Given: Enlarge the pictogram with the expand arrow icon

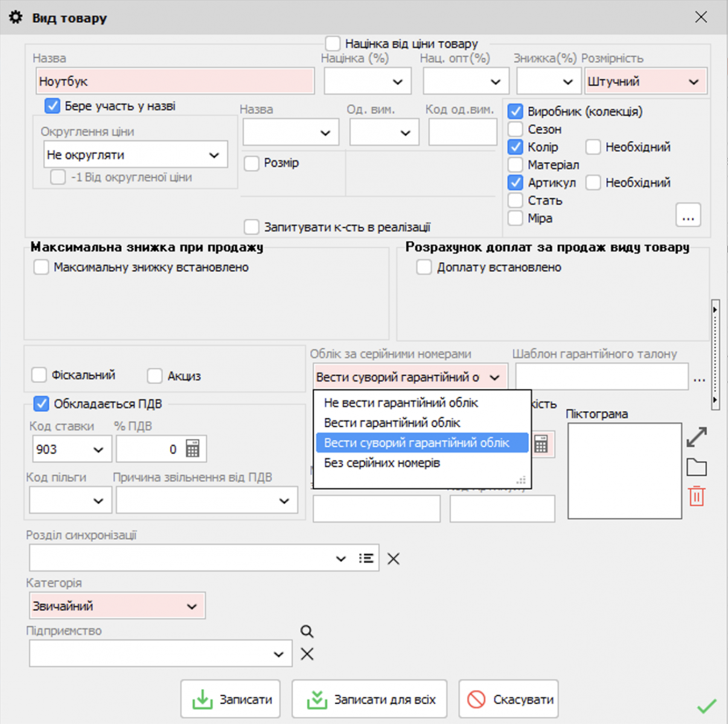Looking at the screenshot, I should coord(697,436).
